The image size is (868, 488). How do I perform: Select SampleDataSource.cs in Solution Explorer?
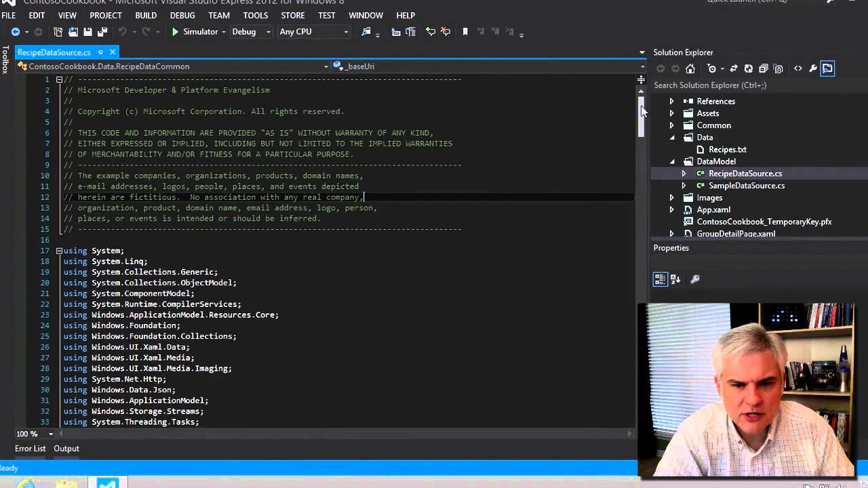[747, 186]
